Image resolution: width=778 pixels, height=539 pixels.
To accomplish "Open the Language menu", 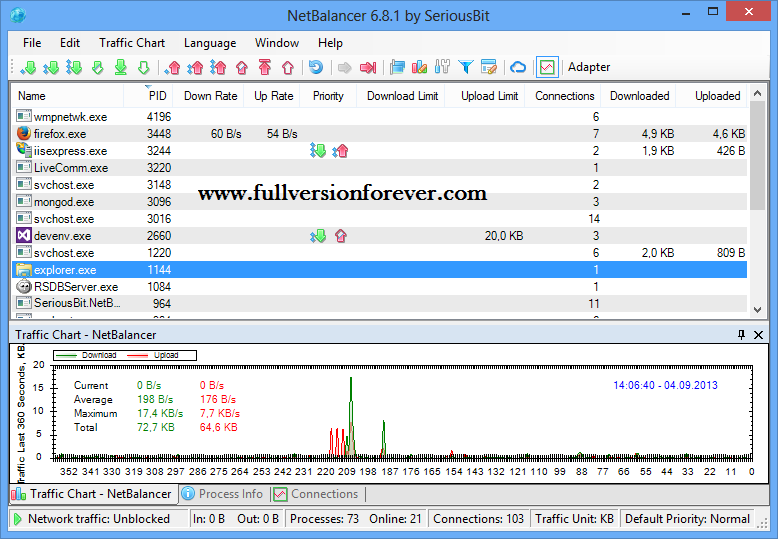I will tap(210, 43).
